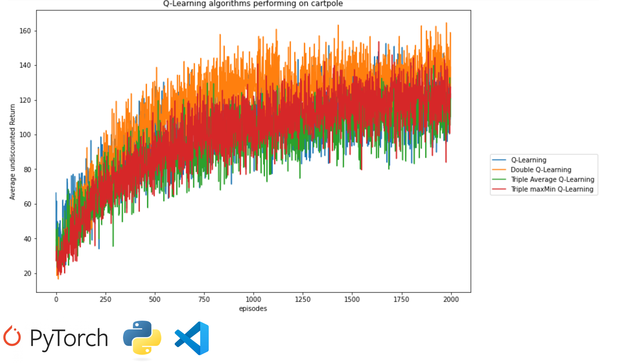
Task: Click the 160 tick on the y-axis
Action: pyautogui.click(x=25, y=31)
